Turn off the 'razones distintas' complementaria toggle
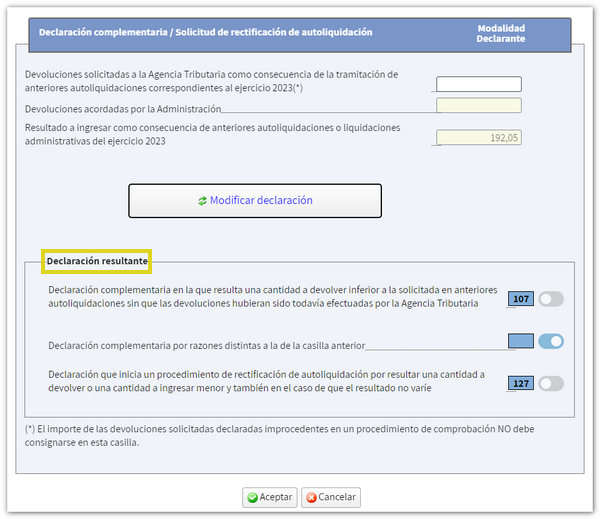This screenshot has height=519, width=600. [x=551, y=342]
